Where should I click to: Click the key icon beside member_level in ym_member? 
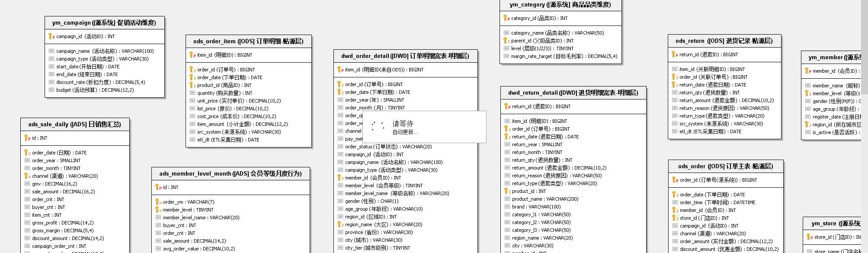coord(807,93)
